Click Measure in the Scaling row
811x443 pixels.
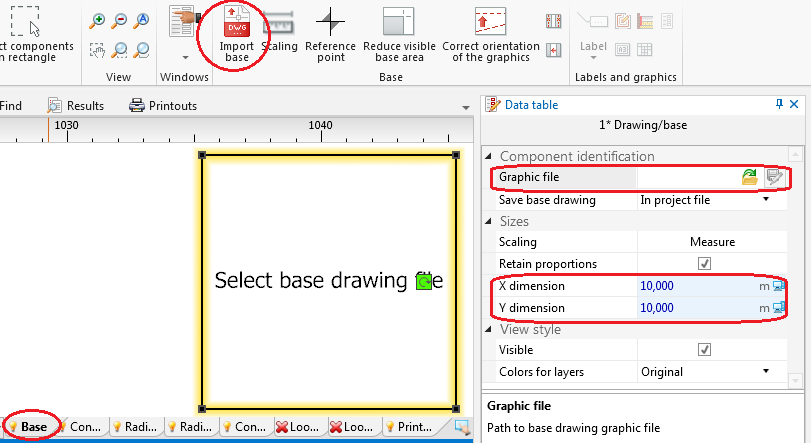pos(712,242)
